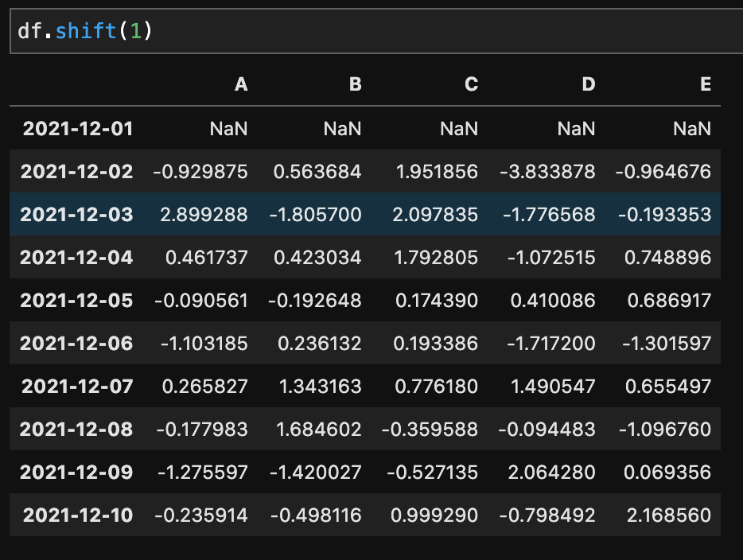Select column header B

click(x=356, y=84)
